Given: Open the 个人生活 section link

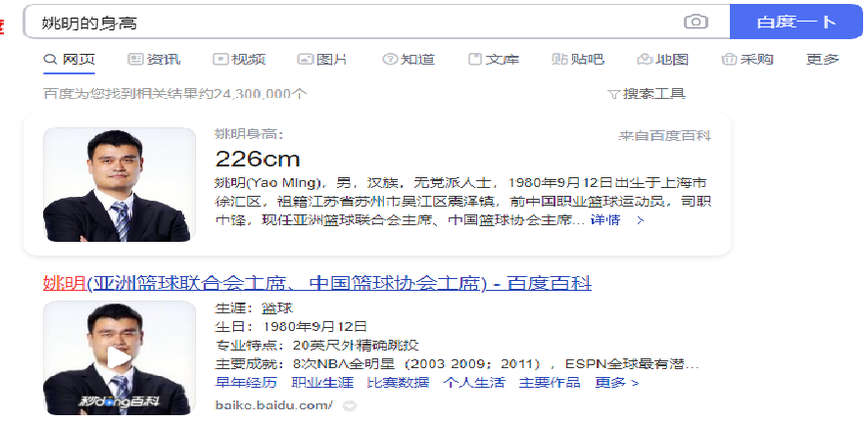Looking at the screenshot, I should click(474, 382).
